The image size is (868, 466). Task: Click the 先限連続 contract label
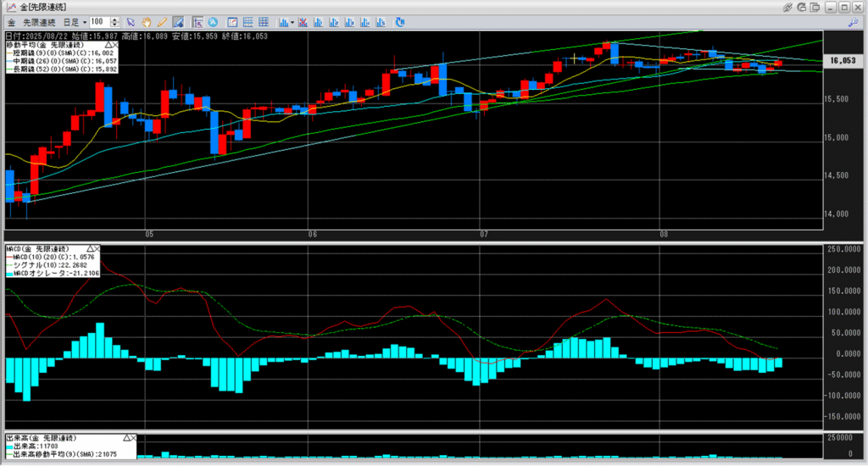(x=39, y=23)
